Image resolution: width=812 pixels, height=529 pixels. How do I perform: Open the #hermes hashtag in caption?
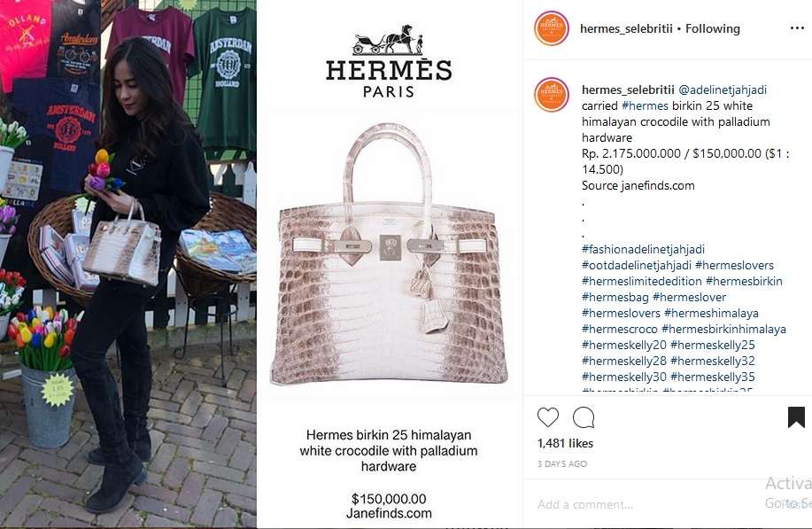(x=645, y=105)
